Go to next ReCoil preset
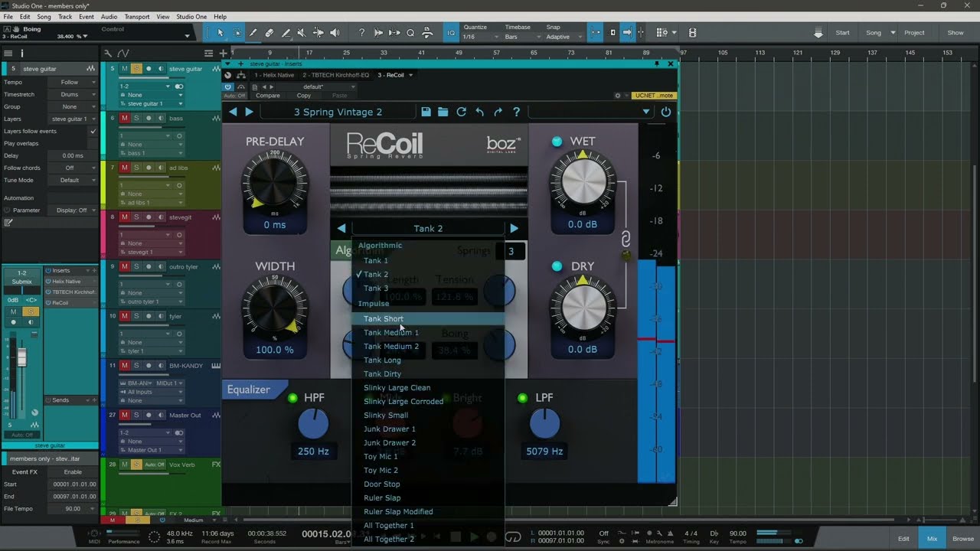 tap(249, 112)
